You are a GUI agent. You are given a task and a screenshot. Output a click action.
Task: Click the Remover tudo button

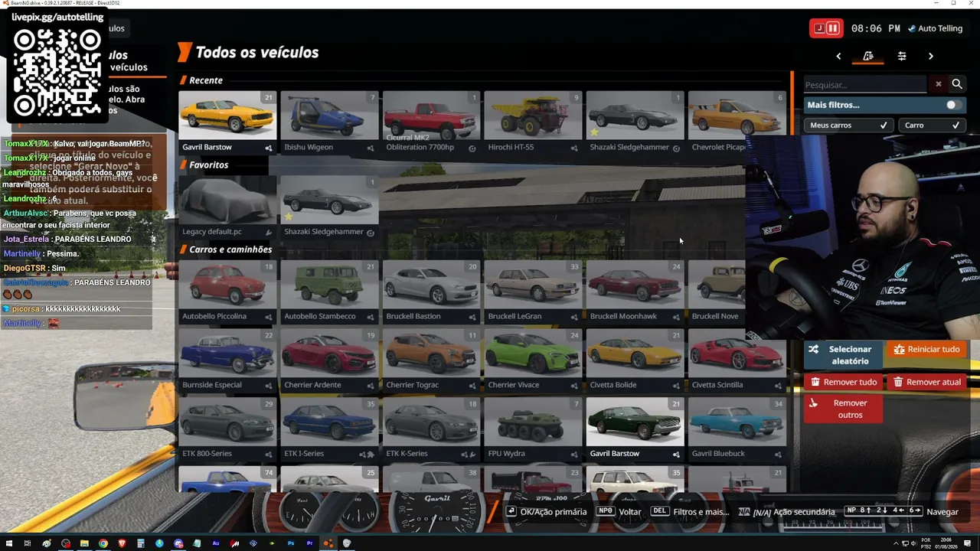click(x=842, y=382)
